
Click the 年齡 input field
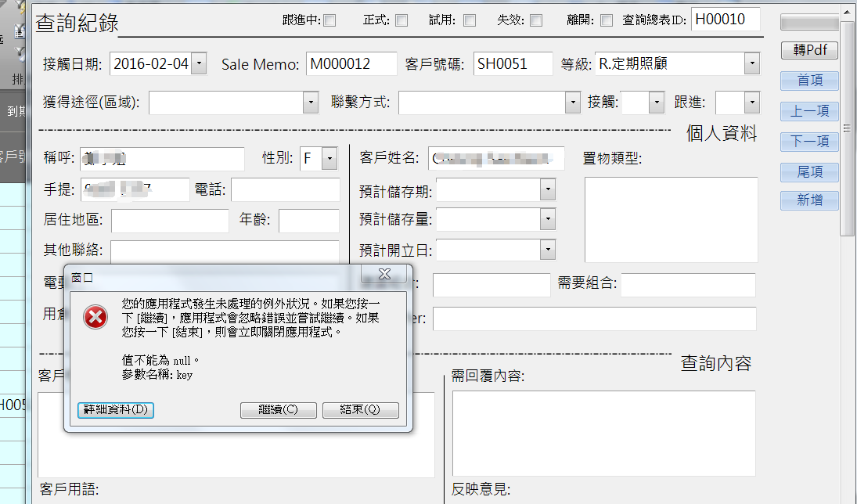tap(309, 220)
